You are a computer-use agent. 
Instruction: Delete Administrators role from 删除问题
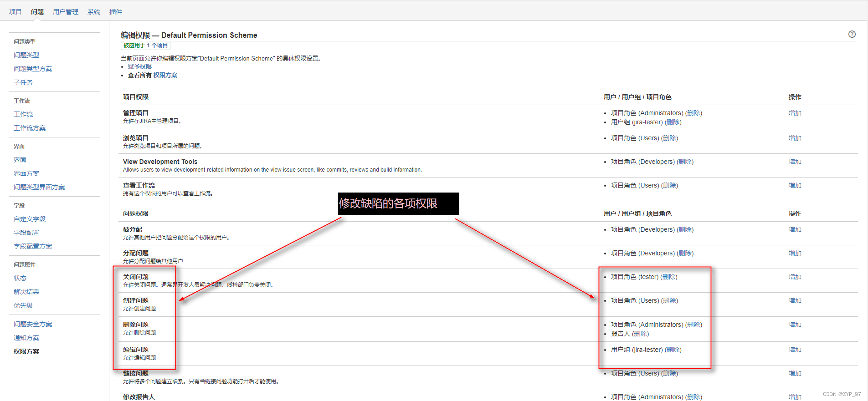[693, 325]
